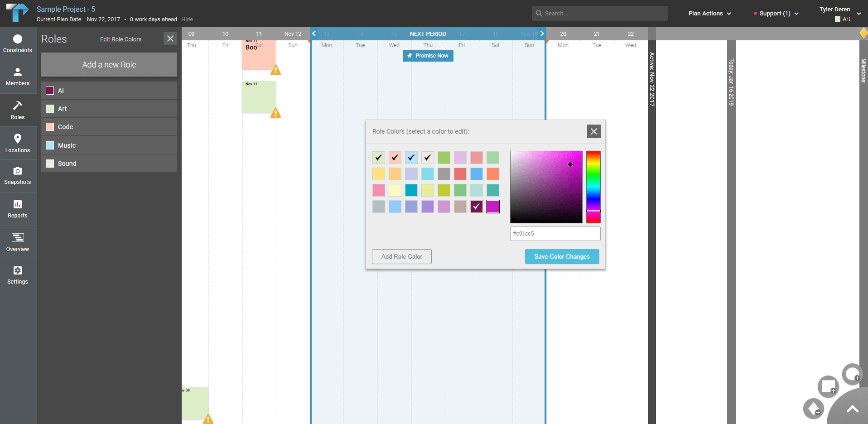Click Save Color Changes button
868x424 pixels.
click(562, 256)
